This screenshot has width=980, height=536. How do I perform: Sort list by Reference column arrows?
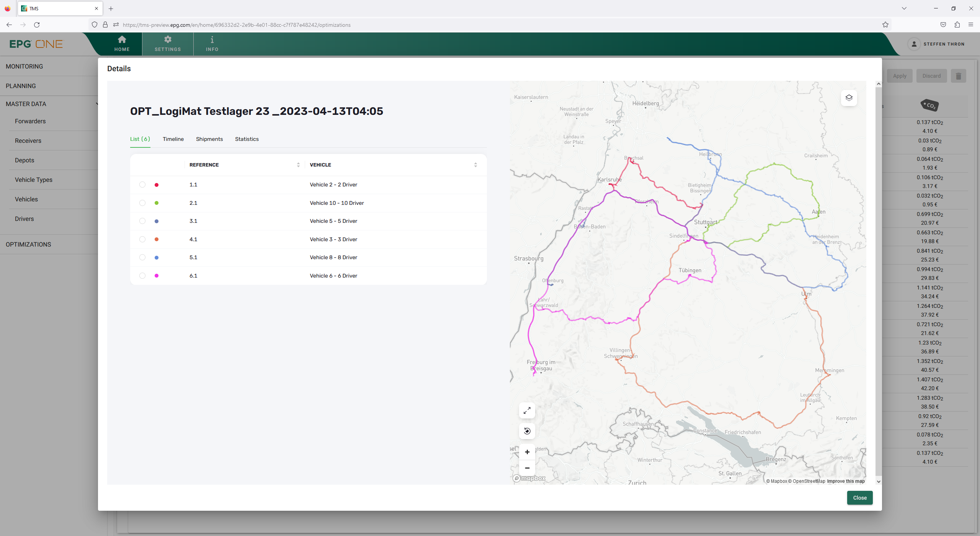pos(298,165)
